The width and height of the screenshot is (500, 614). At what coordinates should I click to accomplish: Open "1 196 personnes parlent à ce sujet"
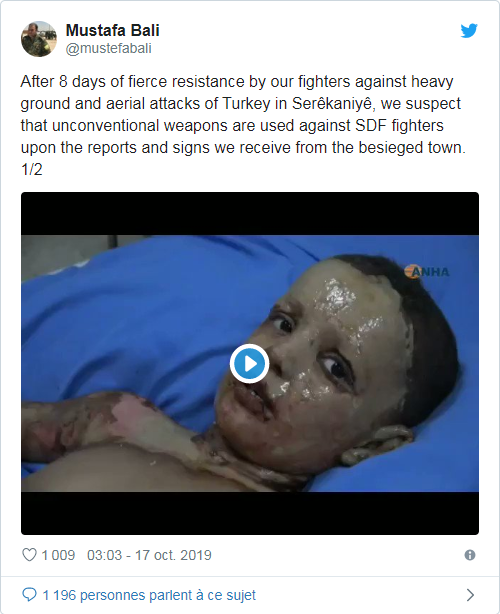pos(149,595)
